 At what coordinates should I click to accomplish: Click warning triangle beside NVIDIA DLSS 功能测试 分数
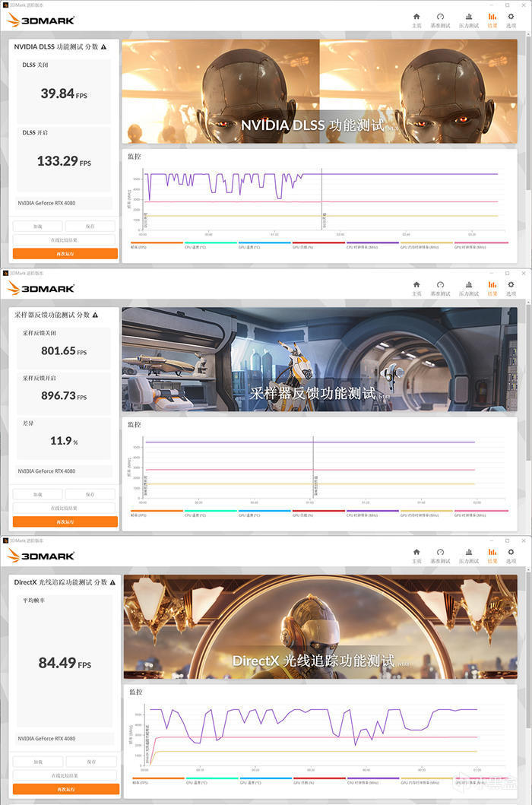point(103,46)
